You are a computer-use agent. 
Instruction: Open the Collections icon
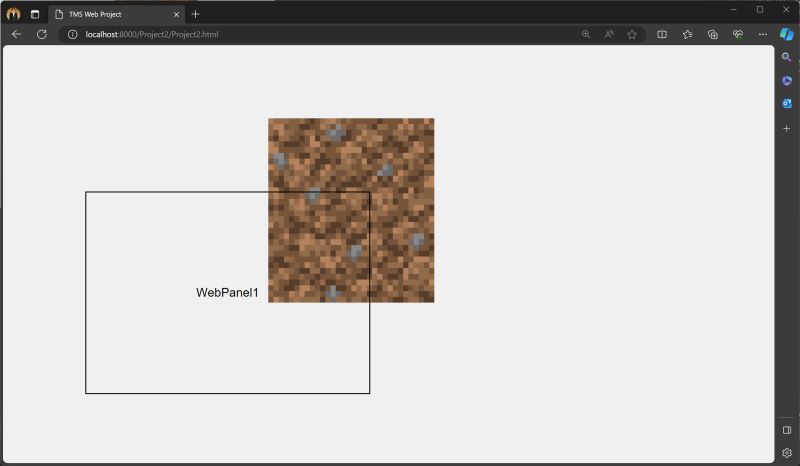tap(713, 34)
